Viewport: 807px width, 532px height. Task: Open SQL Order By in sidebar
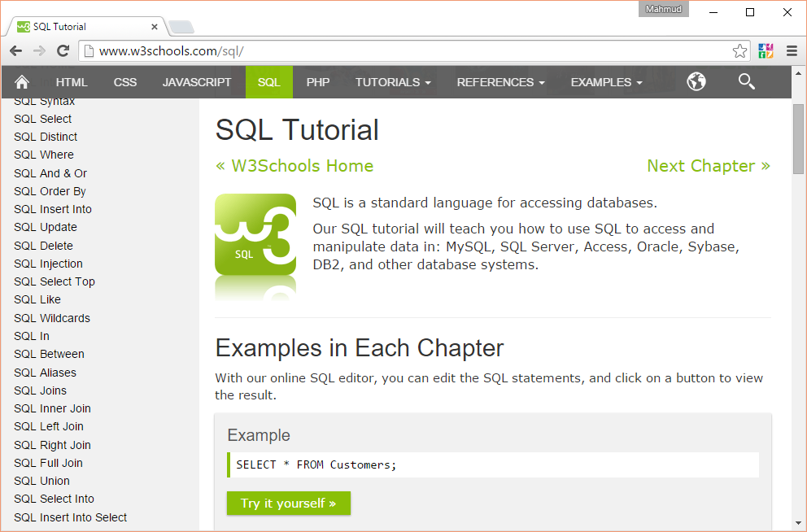[x=50, y=191]
